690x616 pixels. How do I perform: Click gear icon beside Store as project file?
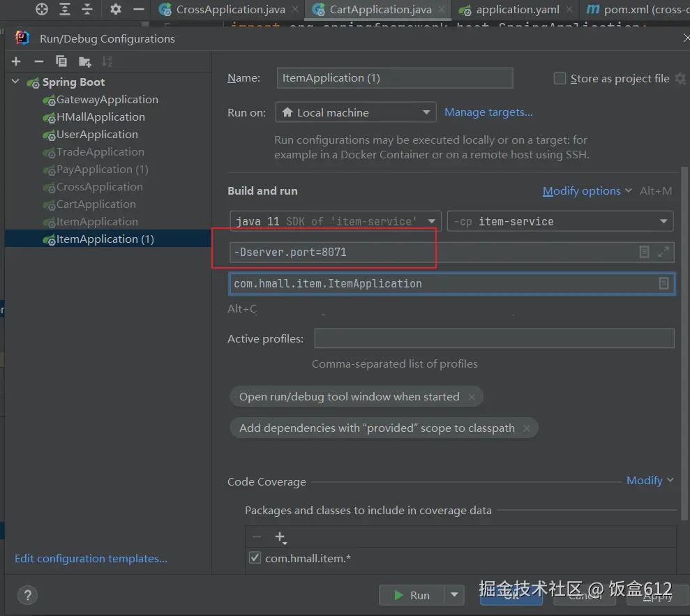pos(680,79)
